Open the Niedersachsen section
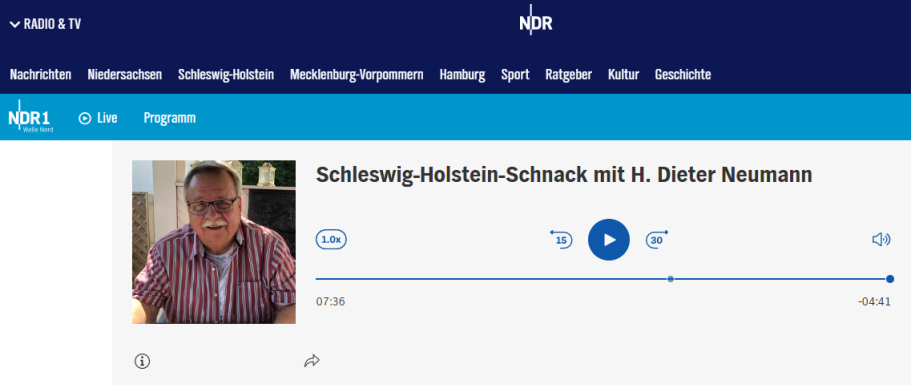 [125, 74]
